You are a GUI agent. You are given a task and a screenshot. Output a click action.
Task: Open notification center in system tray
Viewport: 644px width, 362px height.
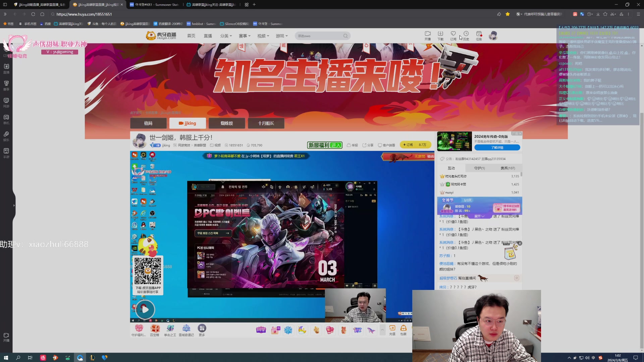(x=635, y=358)
